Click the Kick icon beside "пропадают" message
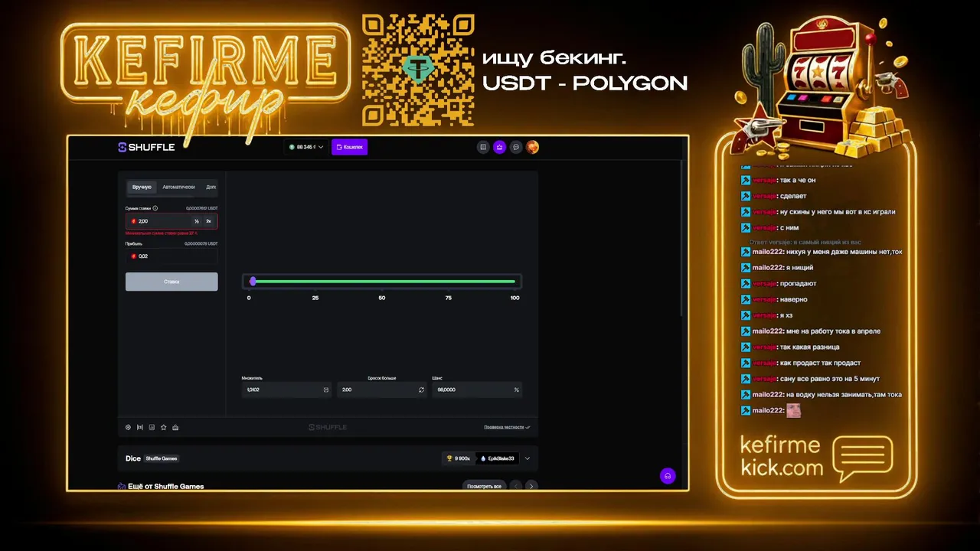 pyautogui.click(x=746, y=284)
